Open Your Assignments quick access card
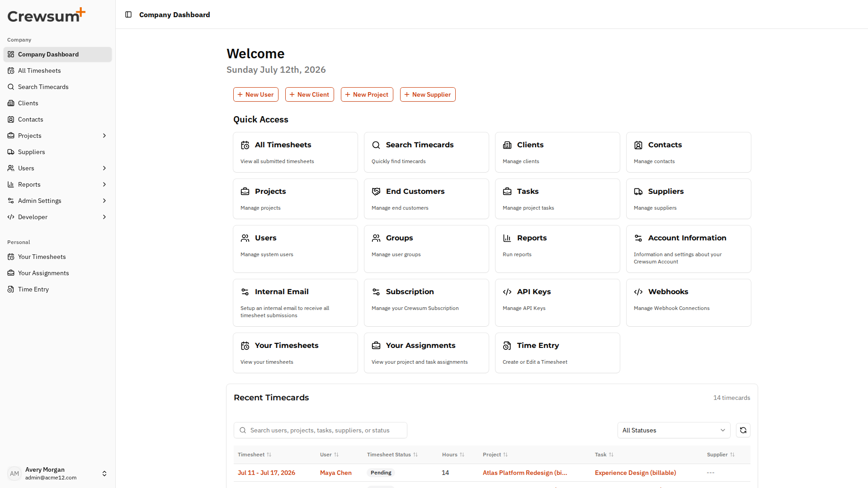868x488 pixels. (x=426, y=353)
